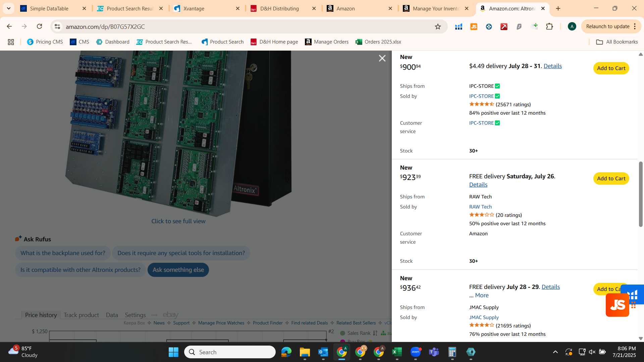Open Pricing CMS bookmark
This screenshot has width=644, height=362.
click(45, 42)
